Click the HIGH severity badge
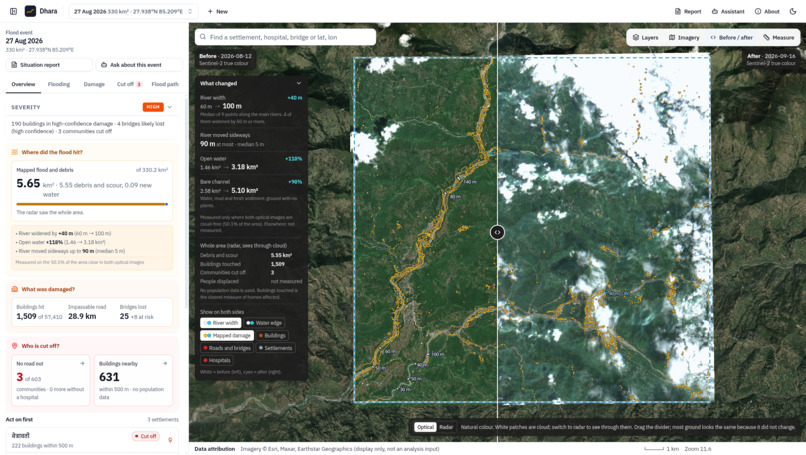The height and width of the screenshot is (455, 806). 153,107
